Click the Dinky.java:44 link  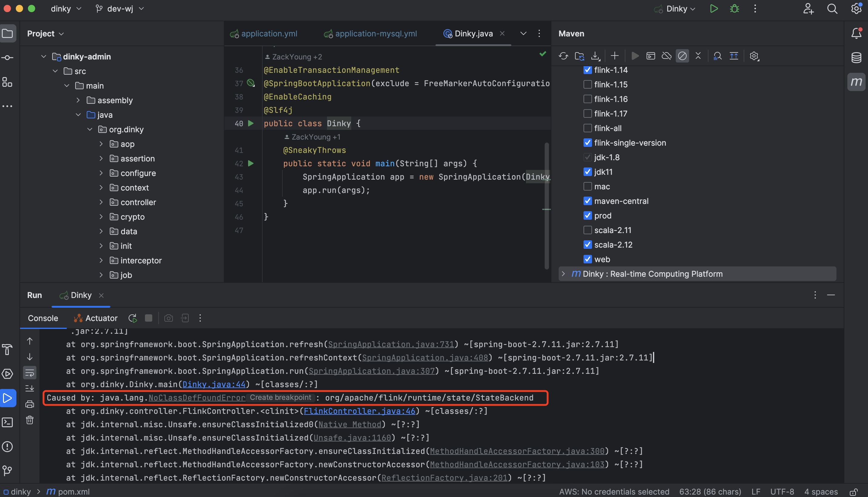(214, 384)
